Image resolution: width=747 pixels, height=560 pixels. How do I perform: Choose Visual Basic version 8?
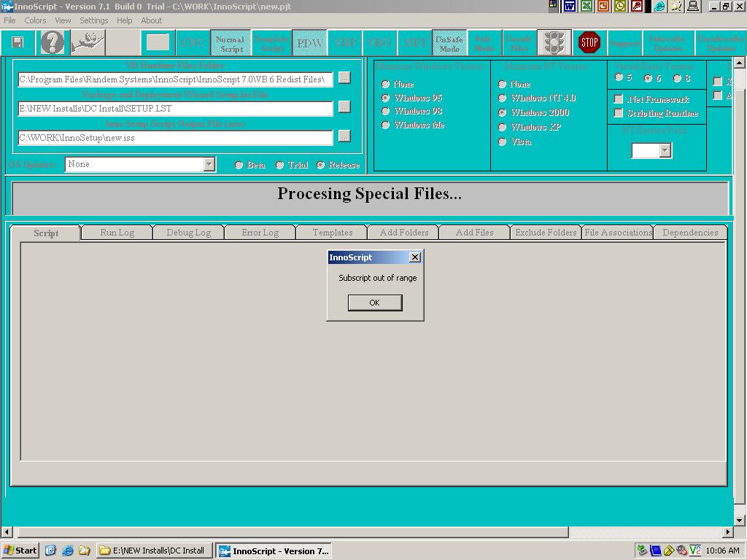[x=678, y=78]
